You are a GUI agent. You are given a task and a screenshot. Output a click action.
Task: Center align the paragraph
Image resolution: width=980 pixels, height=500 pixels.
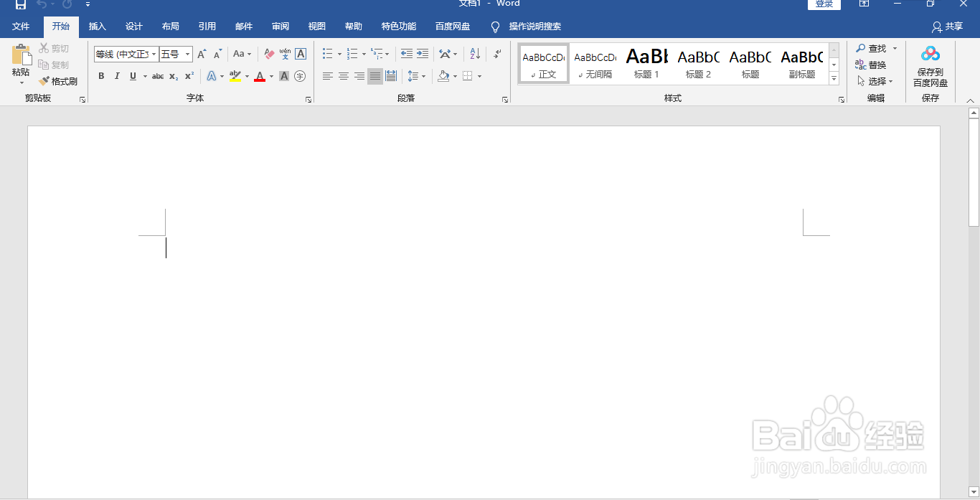344,76
